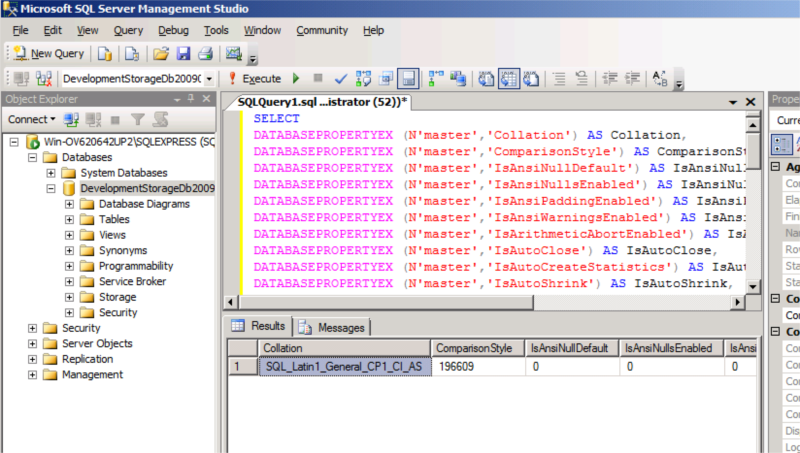800x453 pixels.
Task: Toggle Results to Grid output mode
Action: [x=508, y=78]
